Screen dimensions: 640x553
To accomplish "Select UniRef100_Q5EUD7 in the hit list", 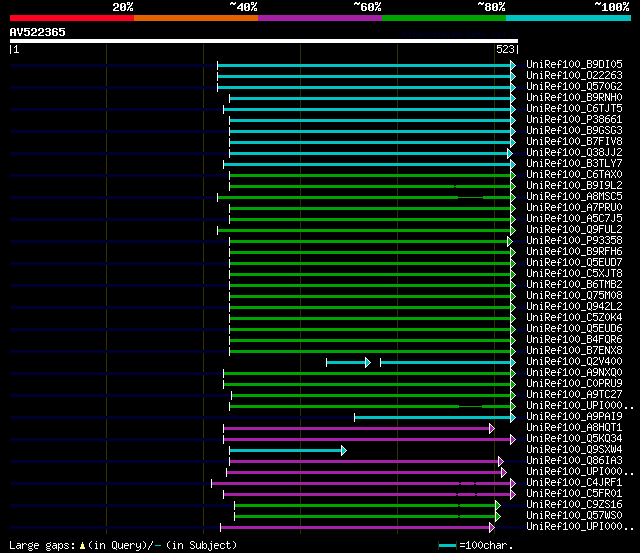I will coord(574,263).
